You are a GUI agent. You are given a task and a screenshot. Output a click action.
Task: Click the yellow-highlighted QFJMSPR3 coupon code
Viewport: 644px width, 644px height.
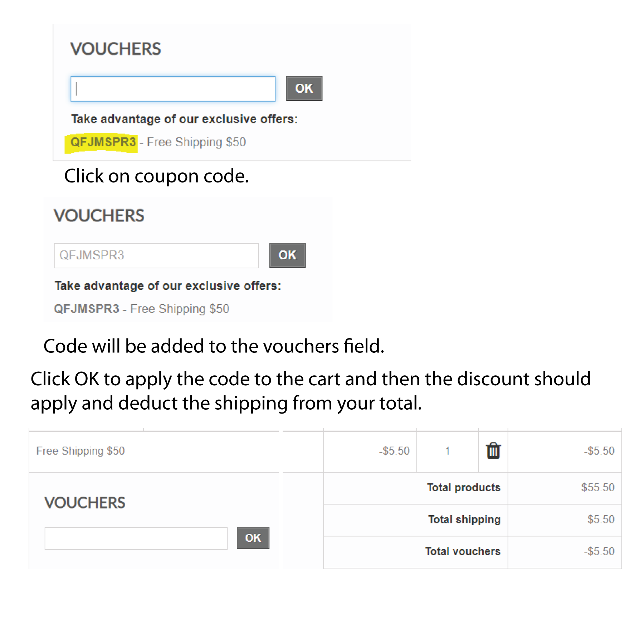(x=103, y=142)
